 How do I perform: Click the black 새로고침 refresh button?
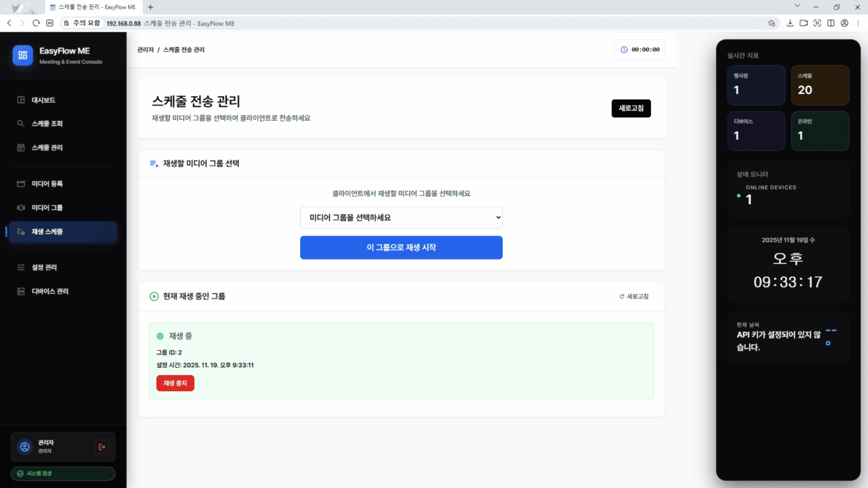631,108
